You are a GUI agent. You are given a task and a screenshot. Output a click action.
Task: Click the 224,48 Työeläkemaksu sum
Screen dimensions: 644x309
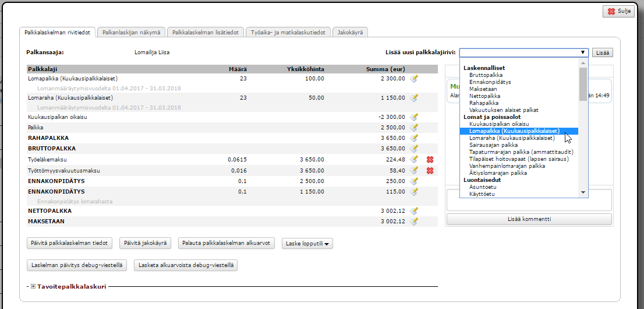point(397,160)
